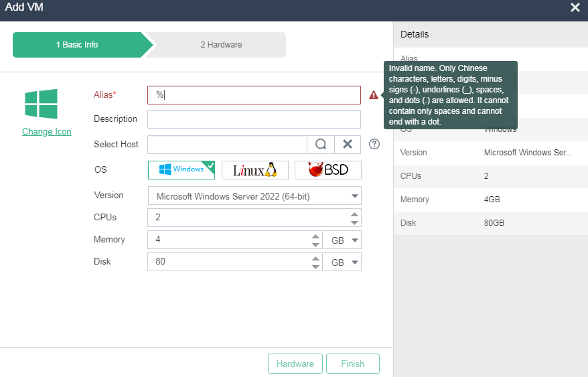Open the Change Icon link
588x377 pixels.
[x=46, y=132]
